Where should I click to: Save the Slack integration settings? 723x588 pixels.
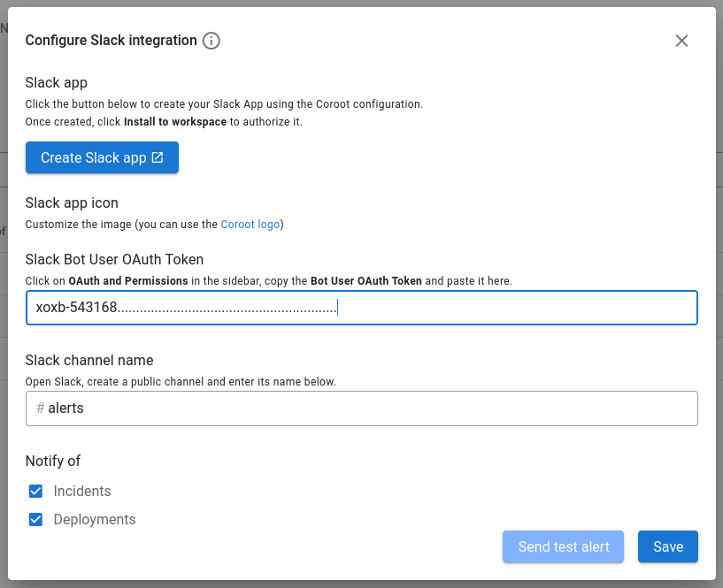coord(667,546)
